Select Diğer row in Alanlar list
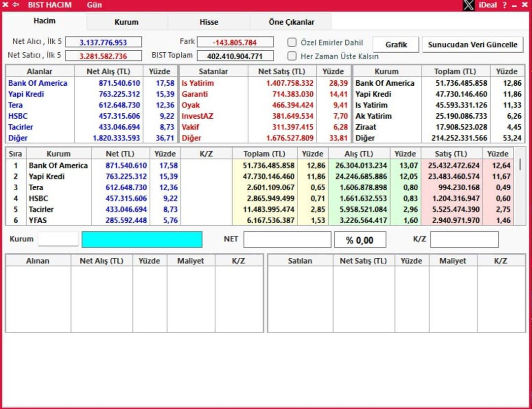Viewport: 532px width, 409px height. click(x=92, y=138)
